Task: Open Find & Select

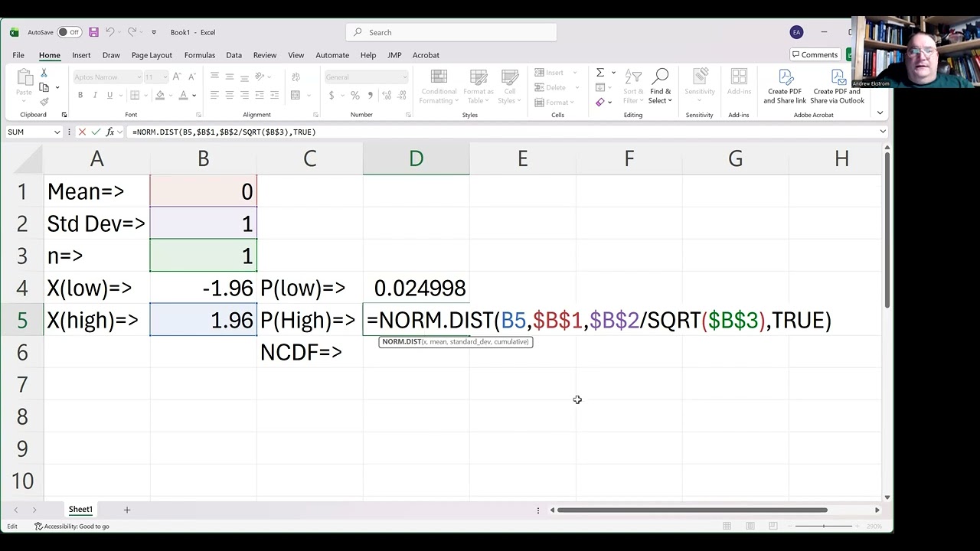Action: click(660, 86)
